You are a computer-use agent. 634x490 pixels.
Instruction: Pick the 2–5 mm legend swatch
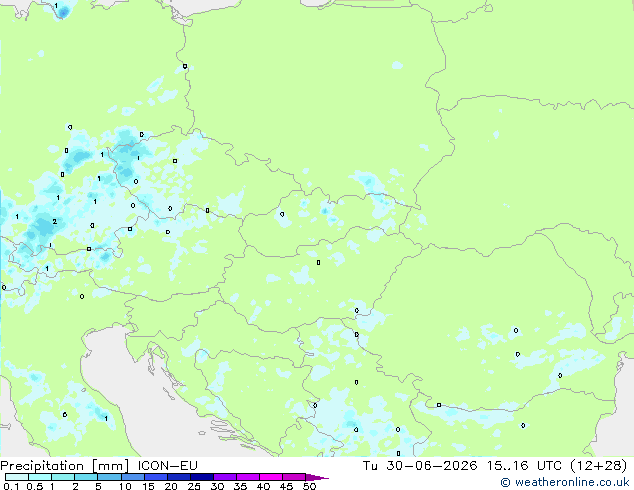(x=86, y=477)
